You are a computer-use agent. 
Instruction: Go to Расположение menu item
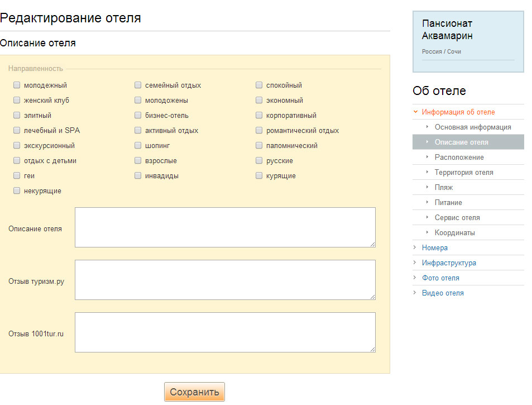pos(459,157)
